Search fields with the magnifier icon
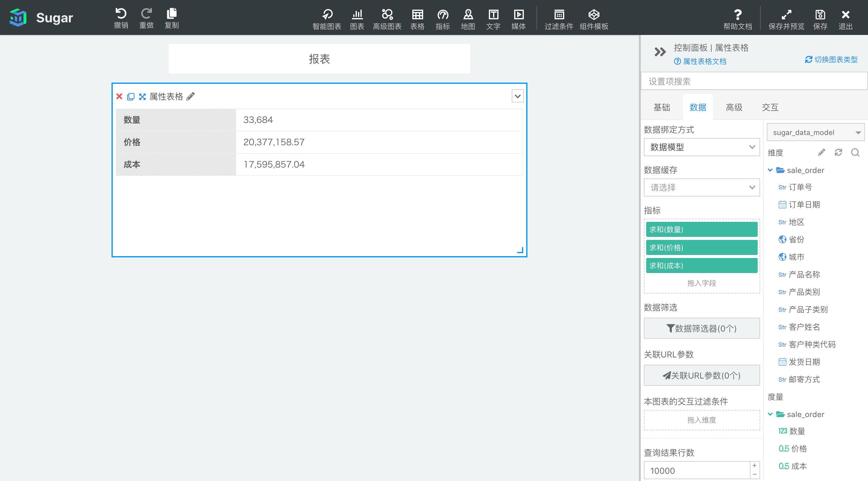The width and height of the screenshot is (868, 481). coord(855,152)
